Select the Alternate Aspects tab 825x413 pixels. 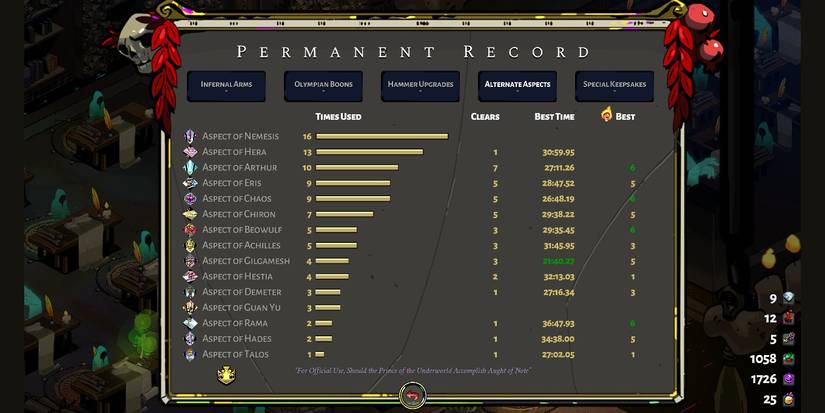517,86
